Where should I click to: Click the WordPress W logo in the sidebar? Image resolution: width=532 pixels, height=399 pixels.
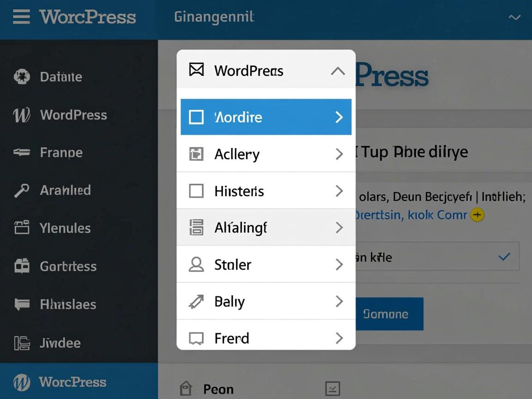pyautogui.click(x=21, y=115)
